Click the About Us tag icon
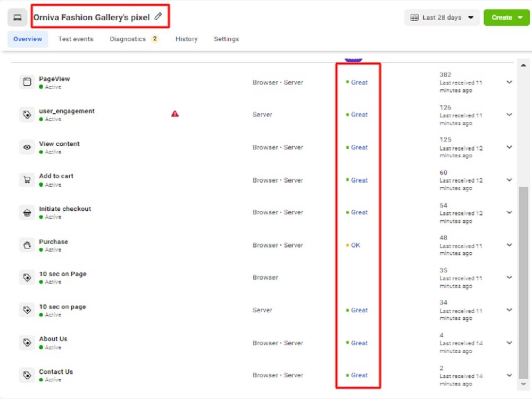The image size is (532, 399). pos(27,343)
